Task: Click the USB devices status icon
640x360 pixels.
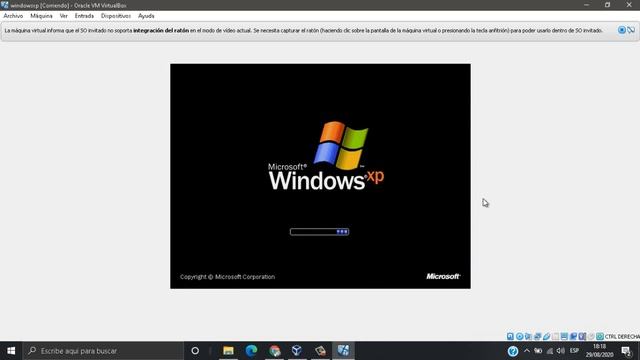Action: tap(547, 336)
